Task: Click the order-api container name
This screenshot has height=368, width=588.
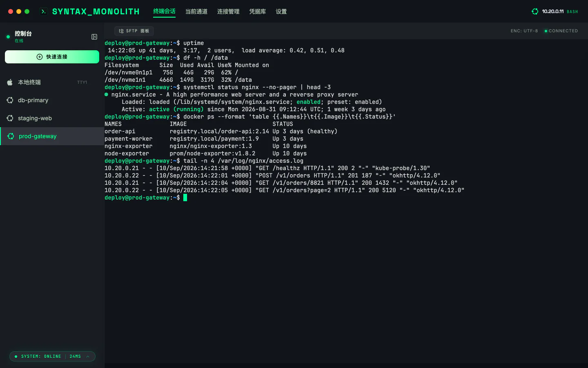Action: [x=120, y=131]
